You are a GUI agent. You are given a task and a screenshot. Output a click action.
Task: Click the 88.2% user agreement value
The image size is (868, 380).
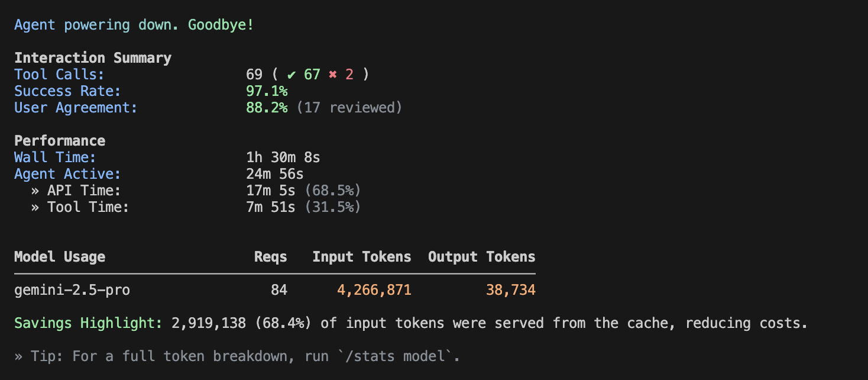pos(267,108)
